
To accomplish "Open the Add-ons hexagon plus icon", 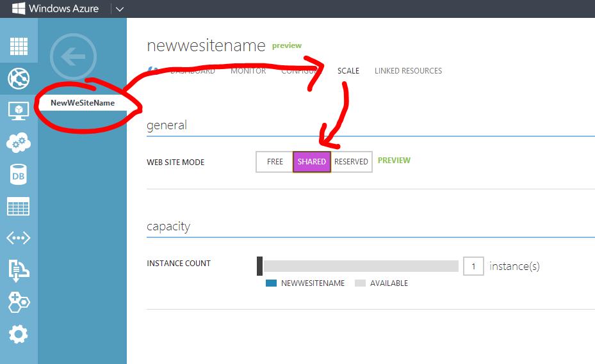I will click(x=19, y=302).
